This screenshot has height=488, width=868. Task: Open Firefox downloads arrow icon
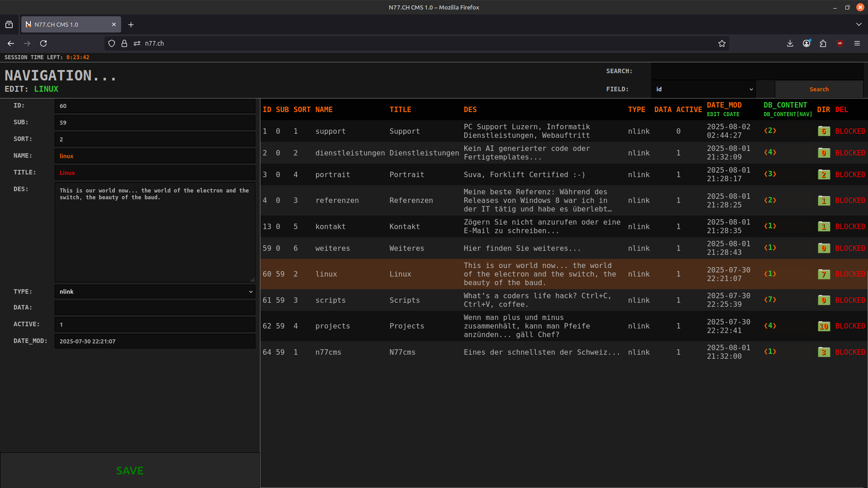coord(790,43)
